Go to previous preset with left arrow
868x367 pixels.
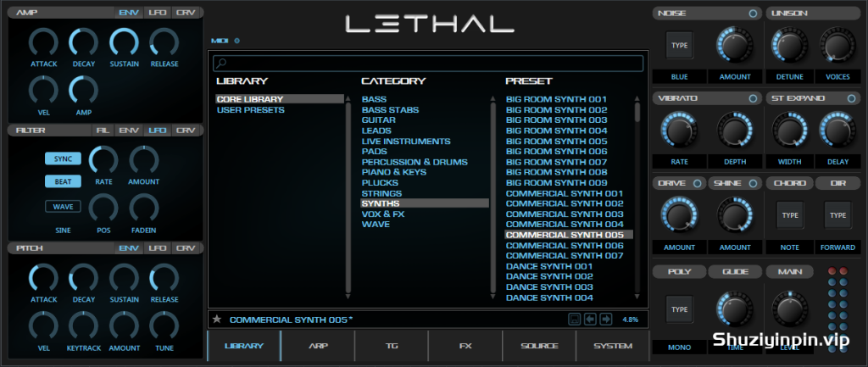(591, 320)
